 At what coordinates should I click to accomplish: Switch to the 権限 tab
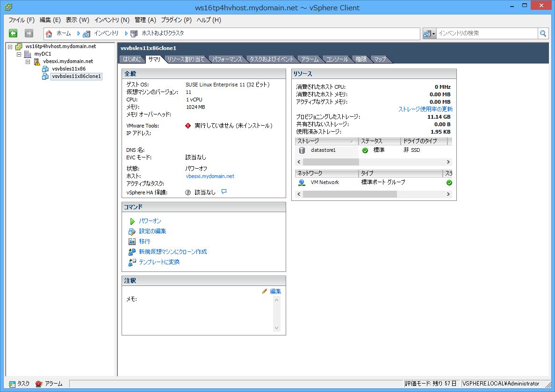361,59
